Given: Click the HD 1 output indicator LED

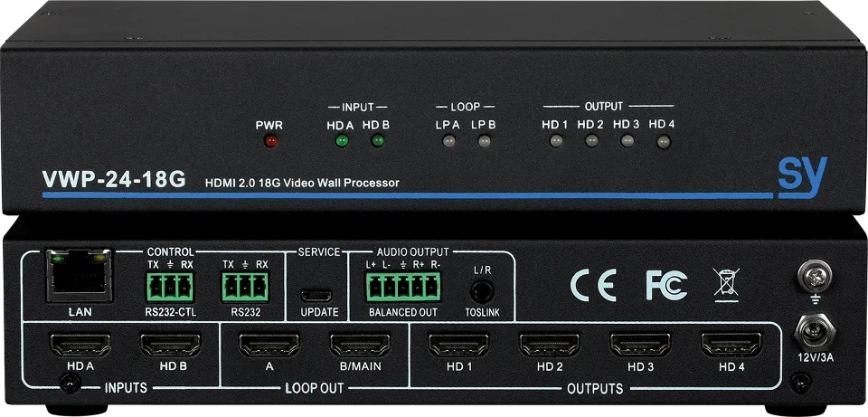Looking at the screenshot, I should [555, 141].
